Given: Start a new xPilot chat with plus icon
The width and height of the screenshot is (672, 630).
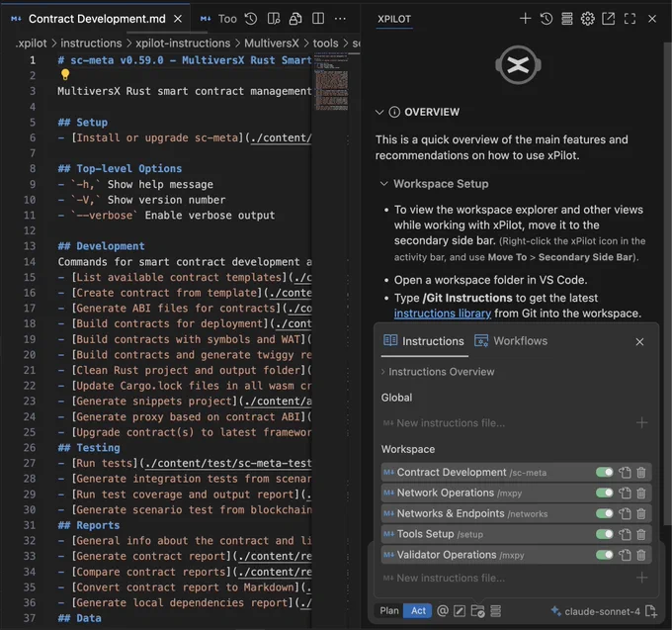Looking at the screenshot, I should coord(525,19).
